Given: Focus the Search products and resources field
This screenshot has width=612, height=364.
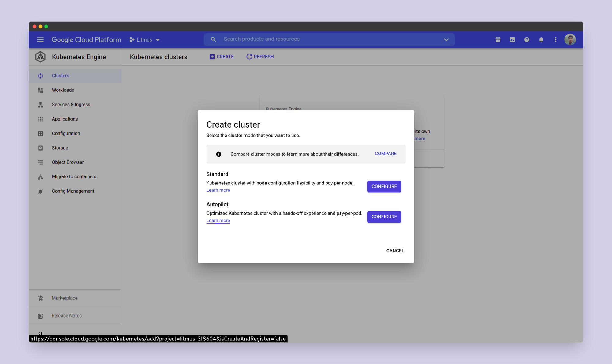Looking at the screenshot, I should 329,39.
